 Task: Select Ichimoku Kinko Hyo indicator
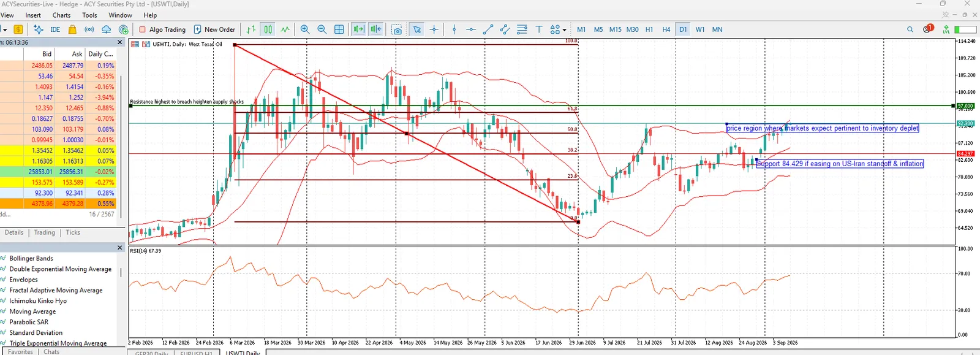click(38, 301)
